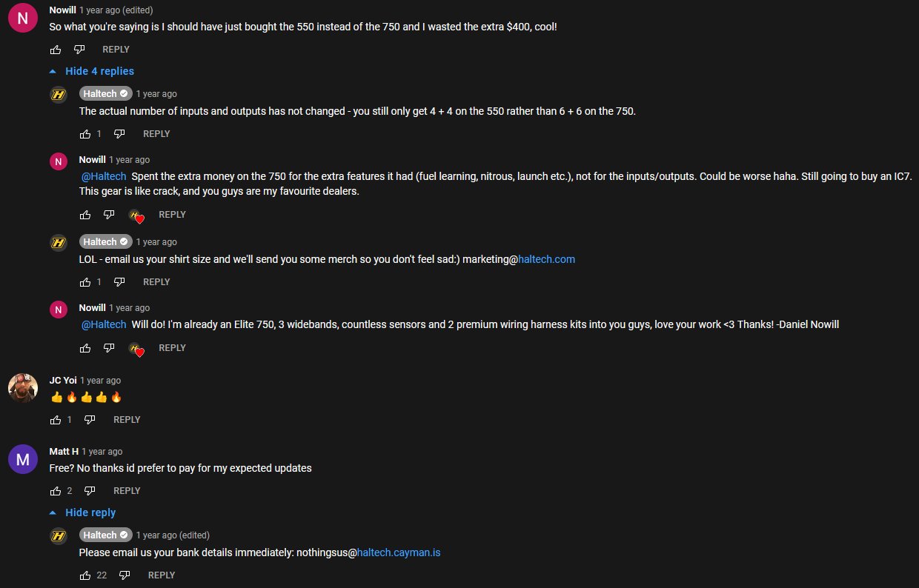Click @Haltech mention in Nowill's IC7 reply
This screenshot has height=588, width=919.
point(104,176)
